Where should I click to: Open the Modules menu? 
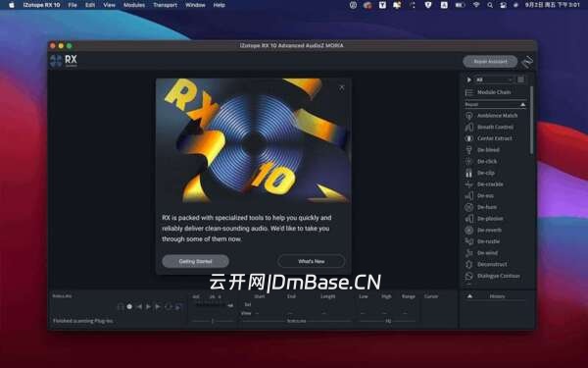(134, 5)
